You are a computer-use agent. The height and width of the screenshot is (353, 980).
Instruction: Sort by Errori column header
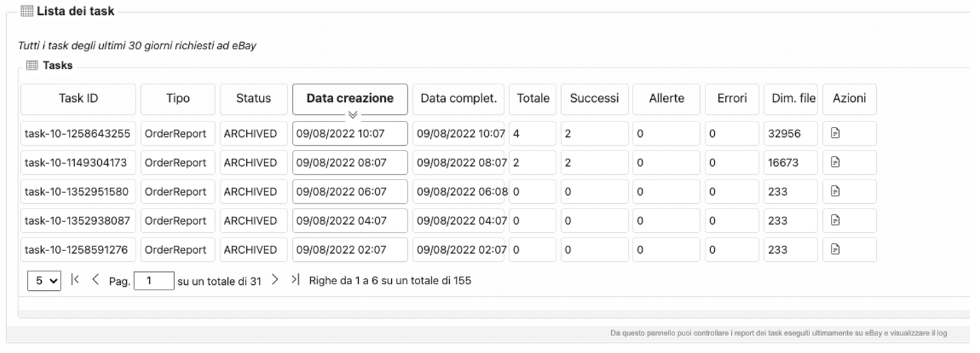click(x=732, y=99)
